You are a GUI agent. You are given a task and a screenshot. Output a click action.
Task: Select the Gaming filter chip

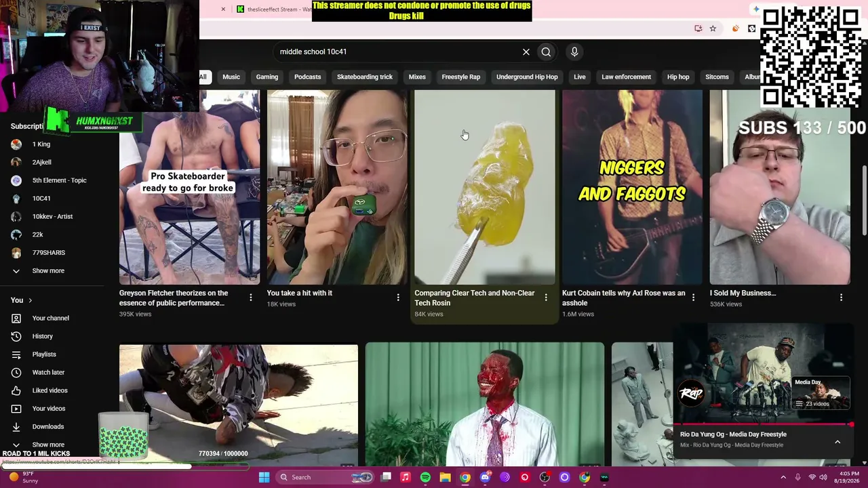coord(267,77)
